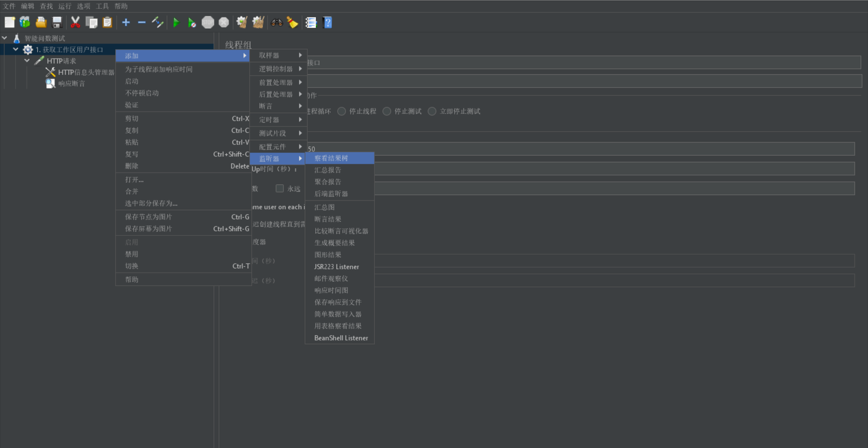The width and height of the screenshot is (868, 448).
Task: Choose 响应时间图 listener
Action: pyautogui.click(x=340, y=290)
